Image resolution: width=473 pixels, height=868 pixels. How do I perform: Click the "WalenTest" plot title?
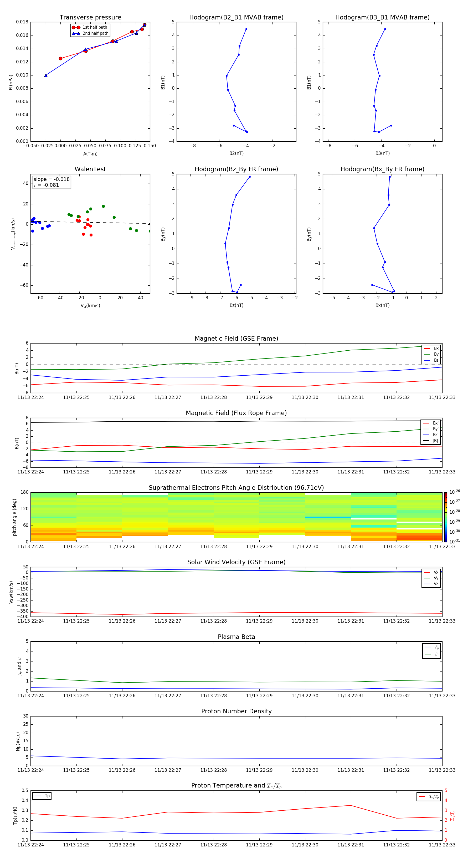(x=90, y=169)
